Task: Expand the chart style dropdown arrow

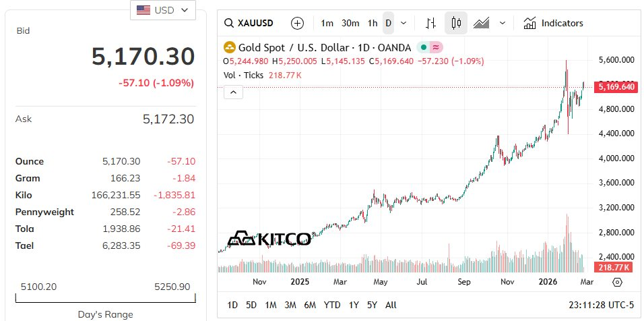Action: (x=503, y=23)
